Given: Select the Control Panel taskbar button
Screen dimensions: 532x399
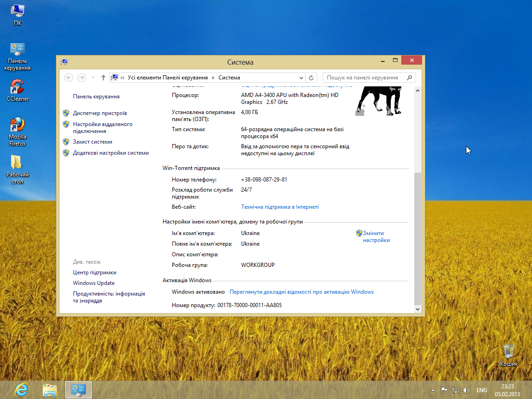Looking at the screenshot, I should 79,390.
